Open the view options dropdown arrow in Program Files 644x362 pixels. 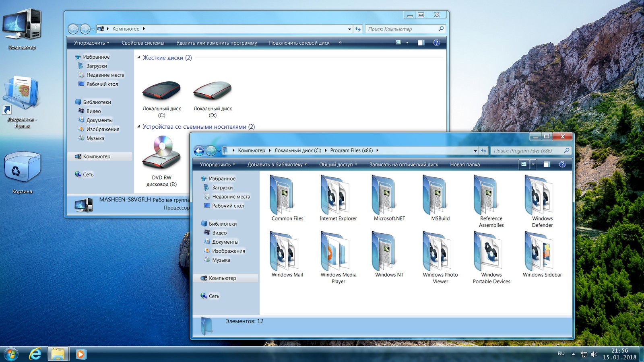pos(533,165)
